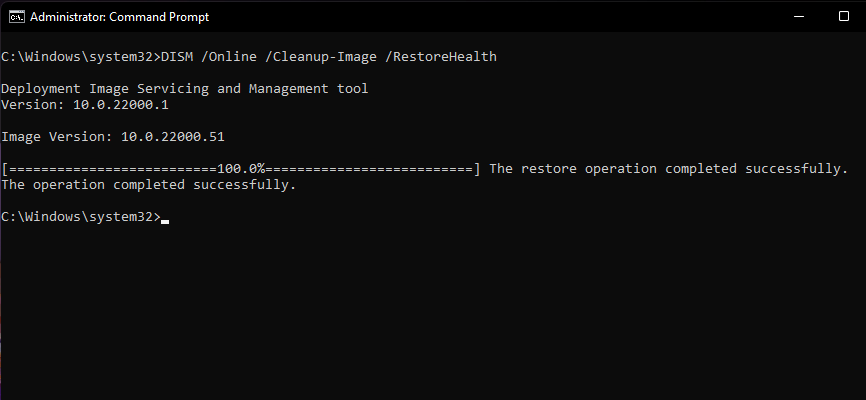Click the last C:\Windows\system32> prompt

coord(80,216)
